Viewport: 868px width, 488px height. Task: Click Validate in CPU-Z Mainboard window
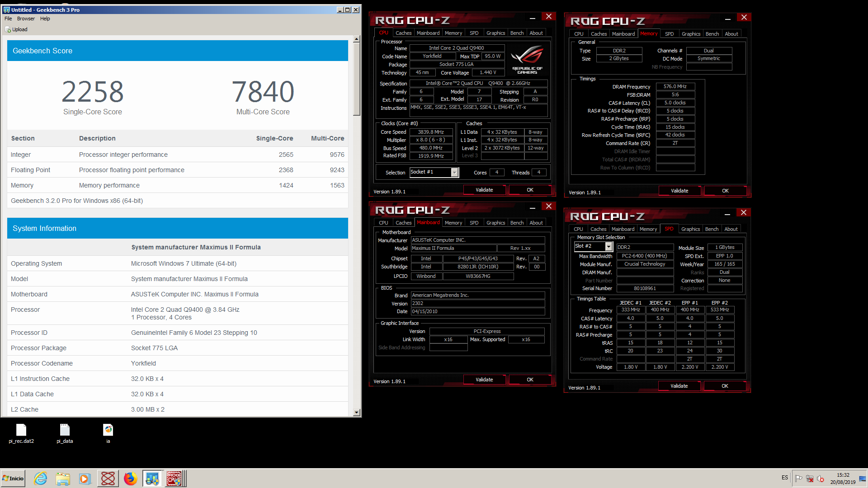[x=484, y=380]
